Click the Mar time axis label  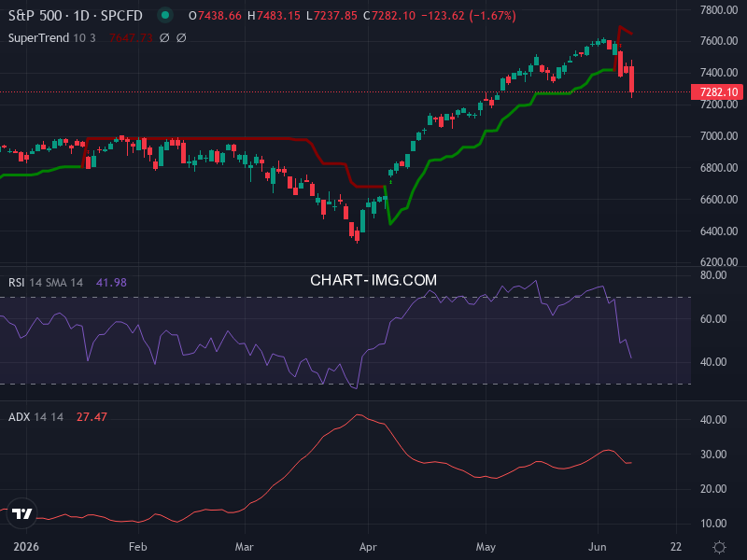point(245,547)
